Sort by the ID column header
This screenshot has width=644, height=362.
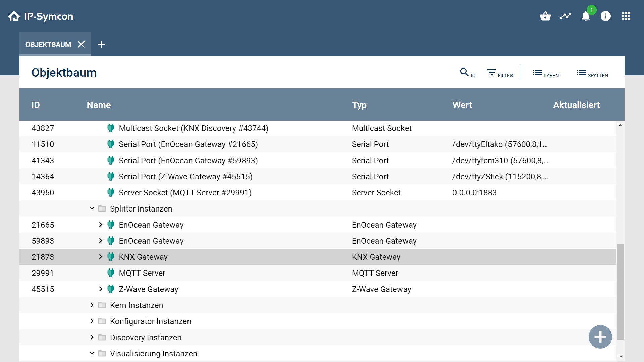click(x=36, y=105)
